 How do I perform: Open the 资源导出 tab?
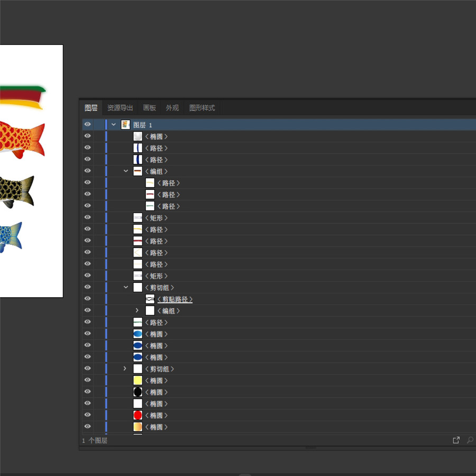coord(120,108)
